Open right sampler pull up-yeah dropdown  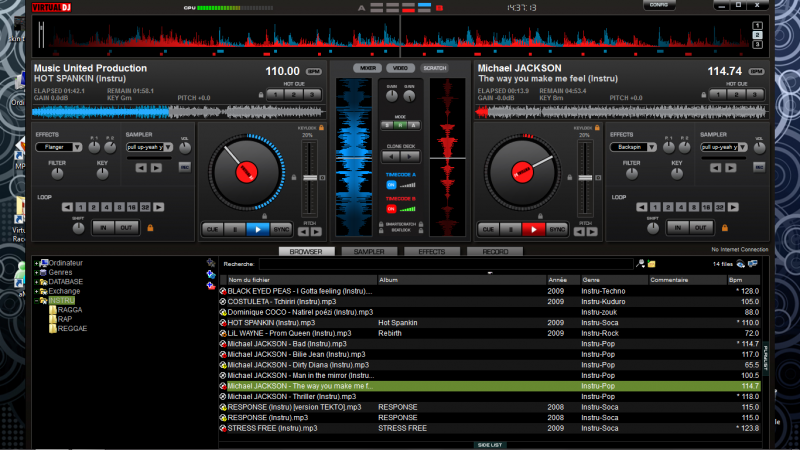[743, 147]
